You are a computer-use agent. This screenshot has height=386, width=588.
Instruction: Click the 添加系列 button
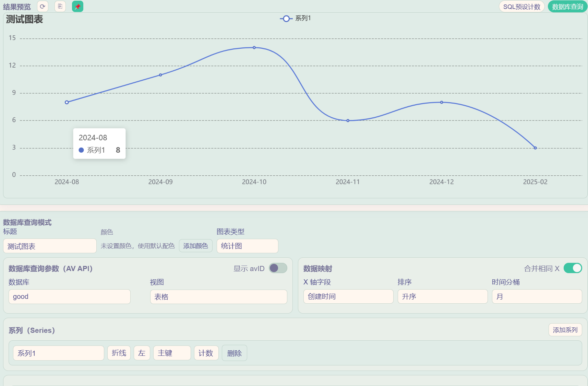pyautogui.click(x=565, y=330)
